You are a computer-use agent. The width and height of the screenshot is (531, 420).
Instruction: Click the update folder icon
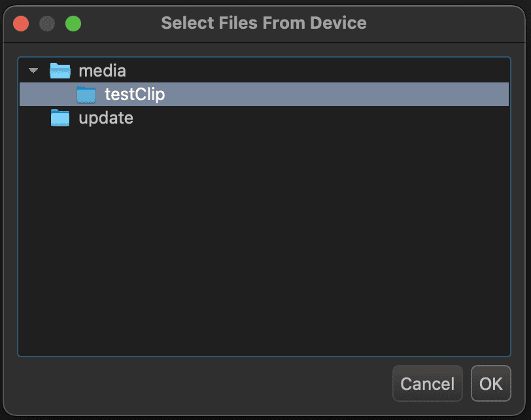coord(60,118)
